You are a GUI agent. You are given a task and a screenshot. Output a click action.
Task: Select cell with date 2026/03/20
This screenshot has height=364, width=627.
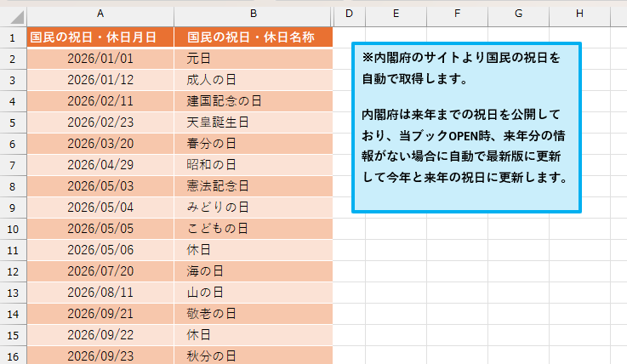(x=100, y=144)
